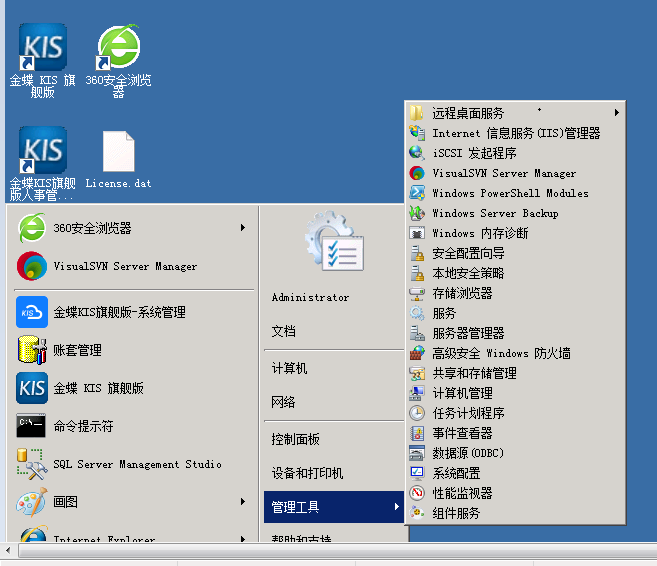This screenshot has width=657, height=566.
Task: Click the 画图 palette icon
Action: click(32, 501)
